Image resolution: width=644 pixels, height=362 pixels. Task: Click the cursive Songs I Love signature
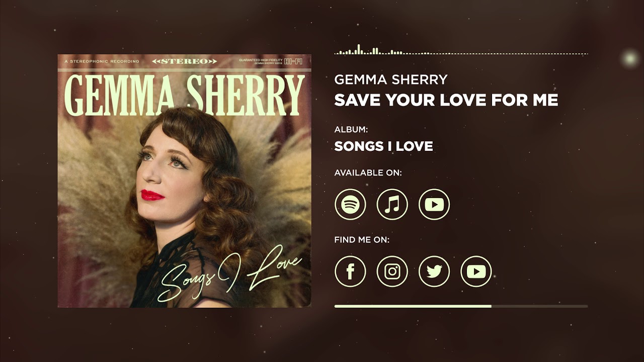tap(229, 275)
